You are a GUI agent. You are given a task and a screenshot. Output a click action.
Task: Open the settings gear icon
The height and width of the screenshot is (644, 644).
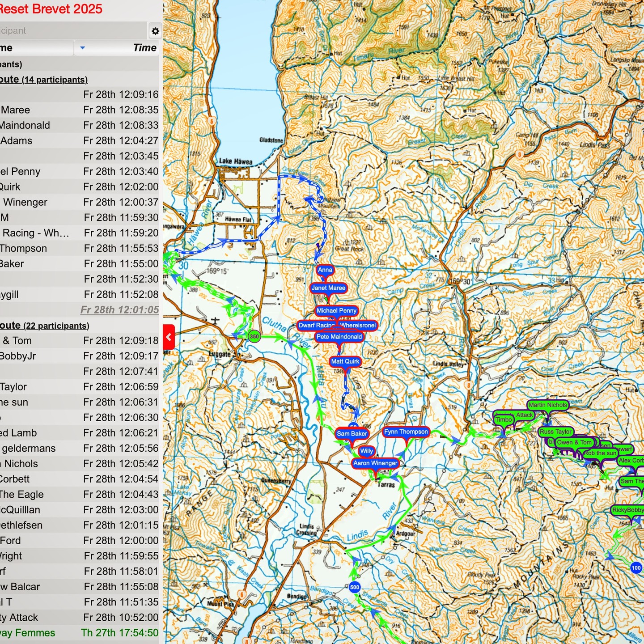click(x=155, y=31)
